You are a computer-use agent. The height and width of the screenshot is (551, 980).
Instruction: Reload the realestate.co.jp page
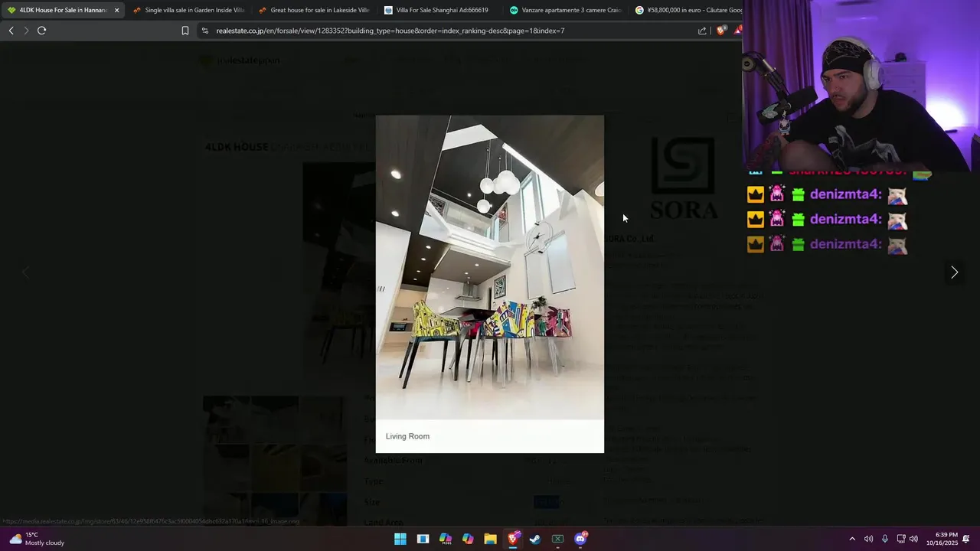(41, 31)
